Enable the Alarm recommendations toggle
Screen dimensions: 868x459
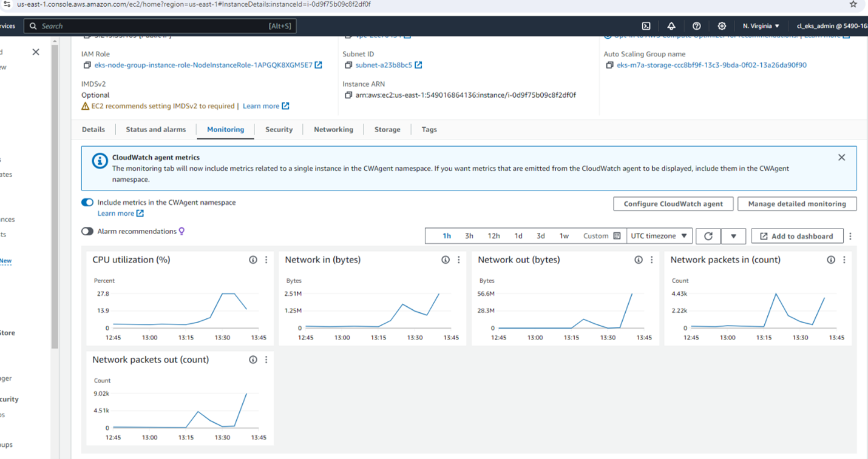(87, 231)
